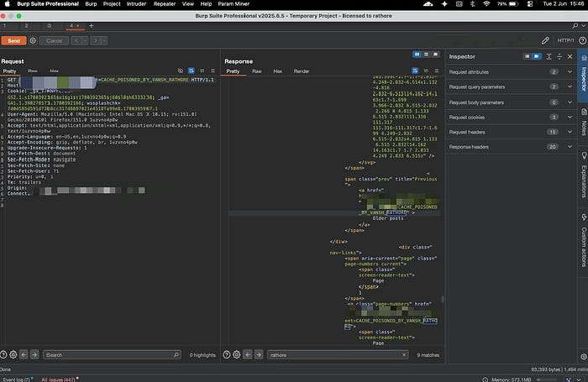Toggle the Response pretty-print highlighted icon
This screenshot has height=382, width=588.
[415, 71]
